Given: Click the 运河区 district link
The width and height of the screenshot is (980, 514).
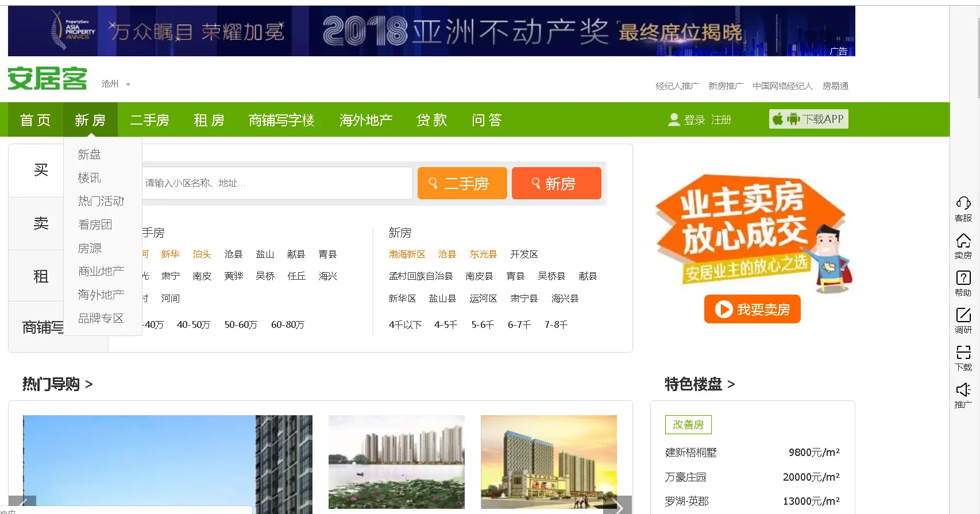Looking at the screenshot, I should click(483, 299).
